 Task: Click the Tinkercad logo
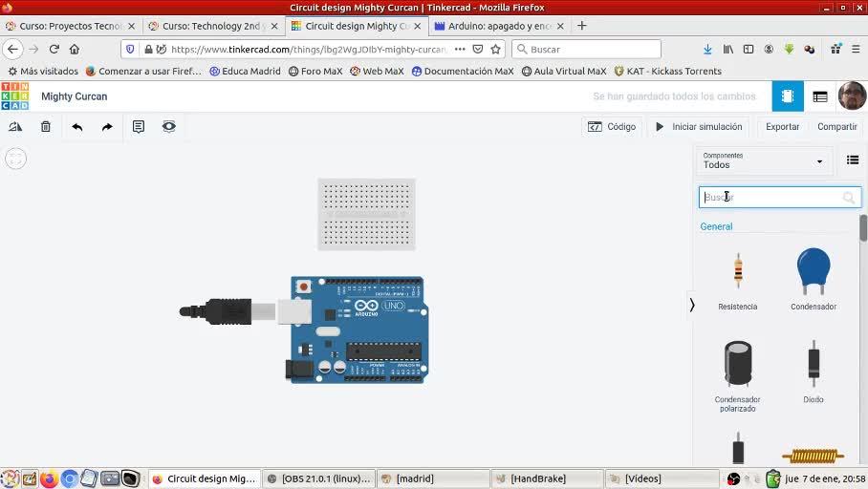point(15,96)
